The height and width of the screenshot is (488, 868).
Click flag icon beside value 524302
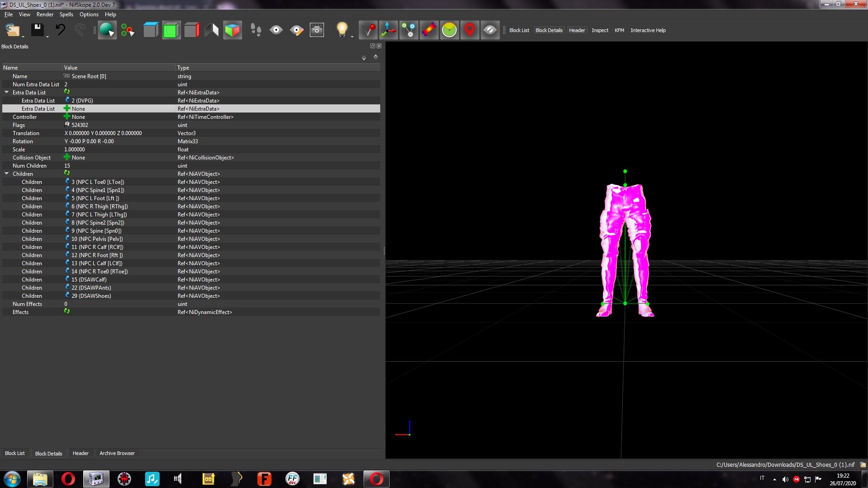(x=67, y=124)
